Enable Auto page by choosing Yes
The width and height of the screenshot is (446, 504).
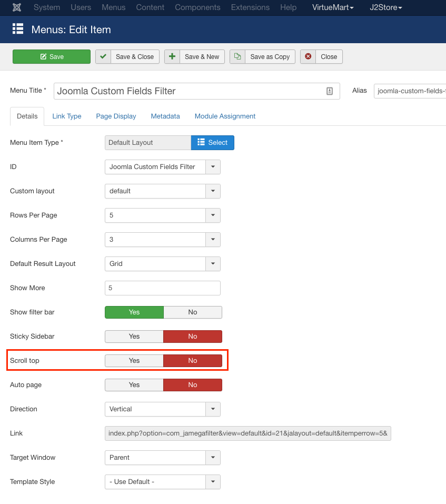pos(134,385)
